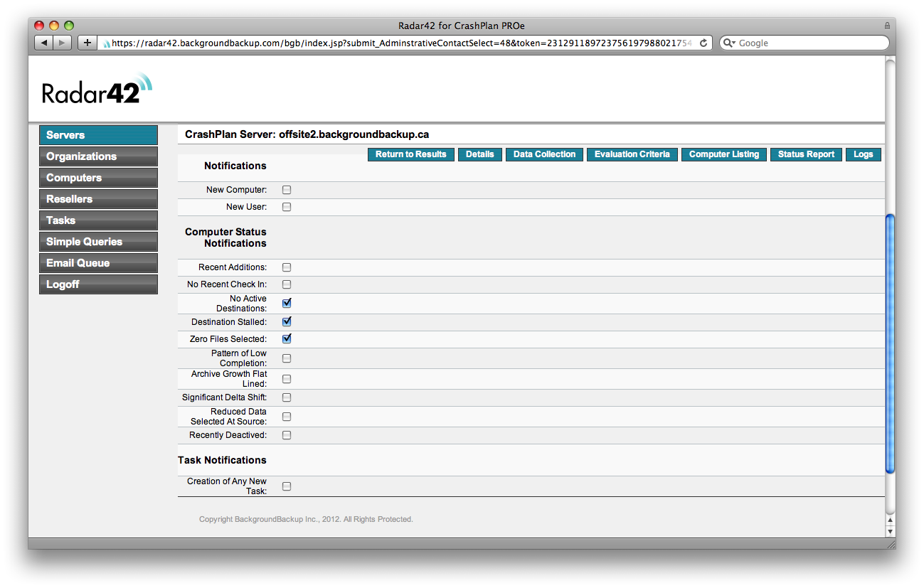Click the Significant Delta Shift label
This screenshot has width=924, height=588.
point(225,397)
